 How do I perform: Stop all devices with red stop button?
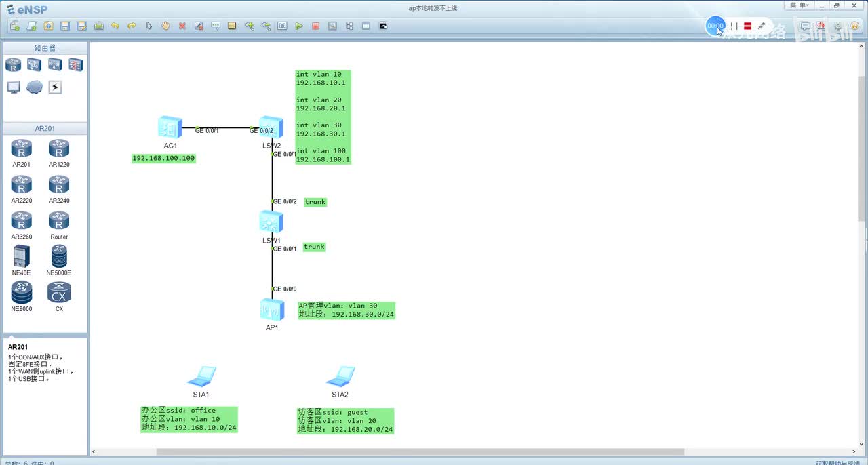tap(316, 26)
